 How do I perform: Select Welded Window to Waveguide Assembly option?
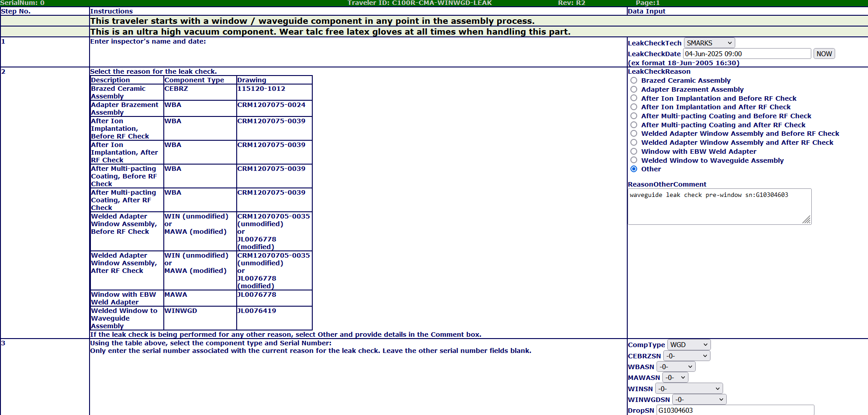pos(634,160)
